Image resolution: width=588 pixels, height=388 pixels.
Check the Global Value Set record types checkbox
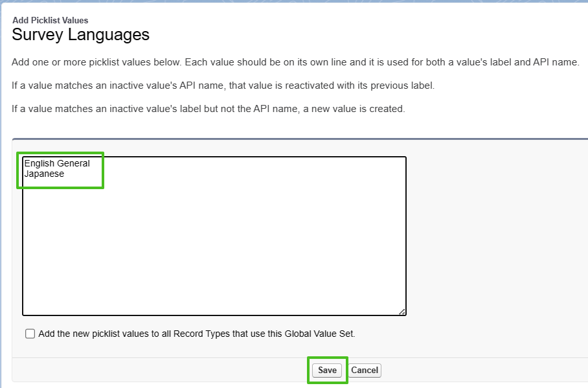pos(29,333)
